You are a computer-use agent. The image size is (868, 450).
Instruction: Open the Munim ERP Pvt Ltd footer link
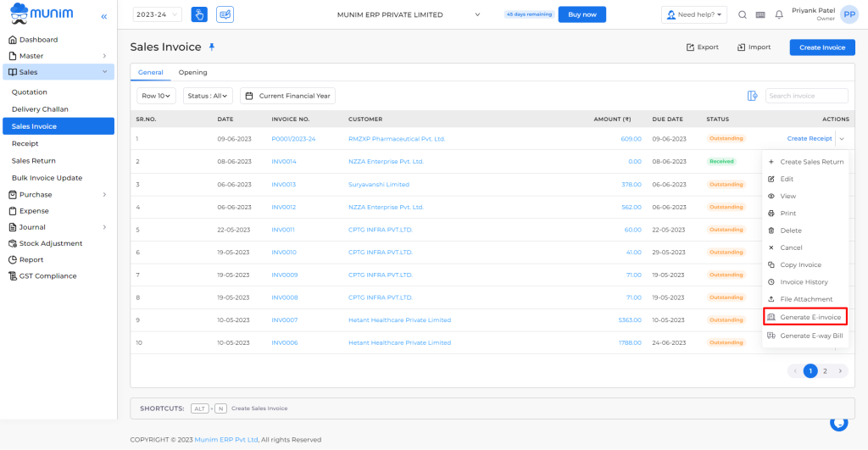pos(226,440)
